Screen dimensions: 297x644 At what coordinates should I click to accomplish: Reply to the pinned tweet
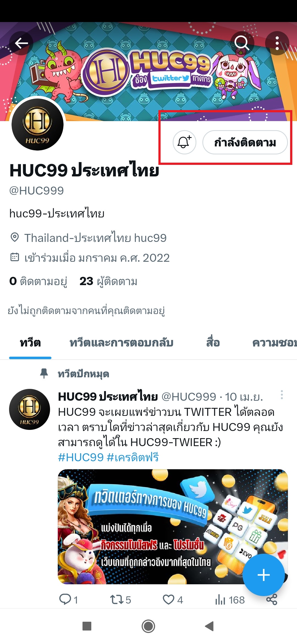coord(68,600)
